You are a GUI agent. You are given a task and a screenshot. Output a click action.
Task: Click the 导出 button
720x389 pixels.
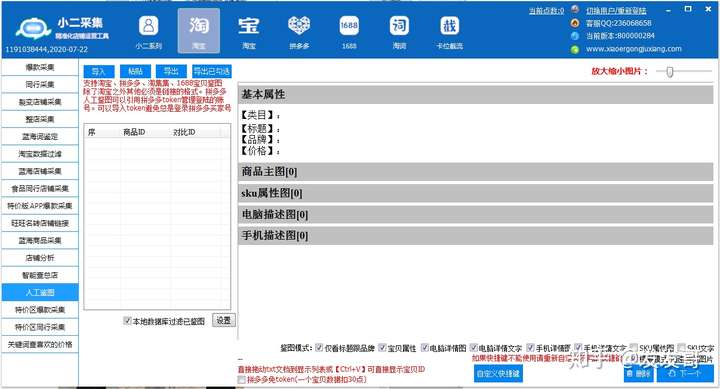(171, 71)
